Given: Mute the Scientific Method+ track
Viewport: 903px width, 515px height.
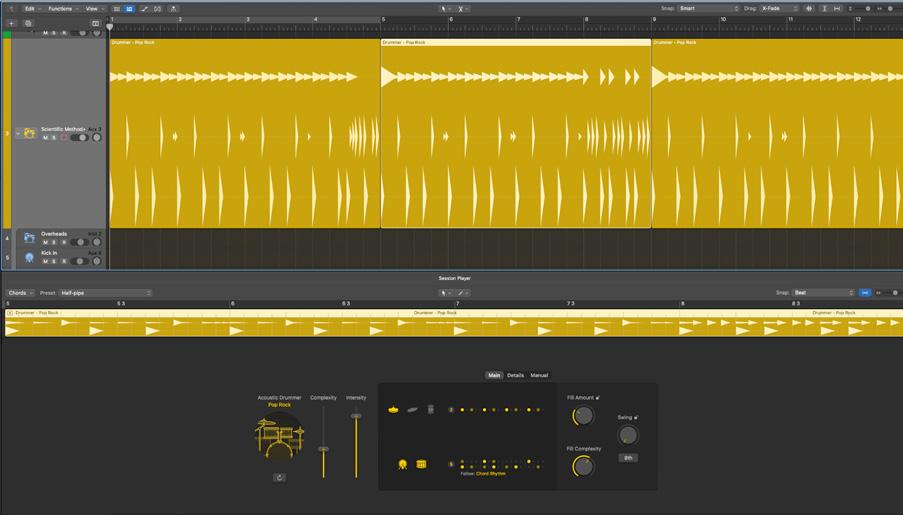Looking at the screenshot, I should pyautogui.click(x=45, y=138).
